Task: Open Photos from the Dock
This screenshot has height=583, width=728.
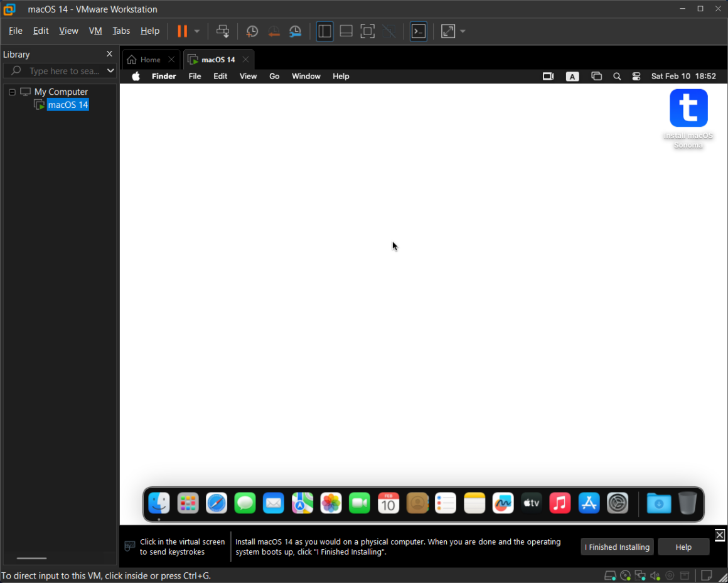Action: (x=331, y=503)
